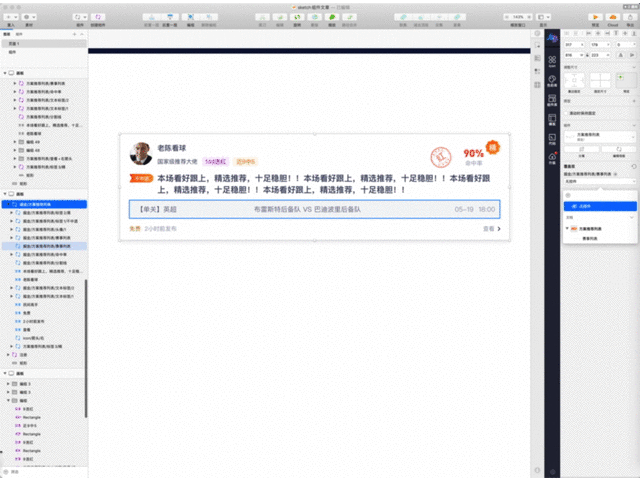Click the detach from symbol button

(x=581, y=149)
